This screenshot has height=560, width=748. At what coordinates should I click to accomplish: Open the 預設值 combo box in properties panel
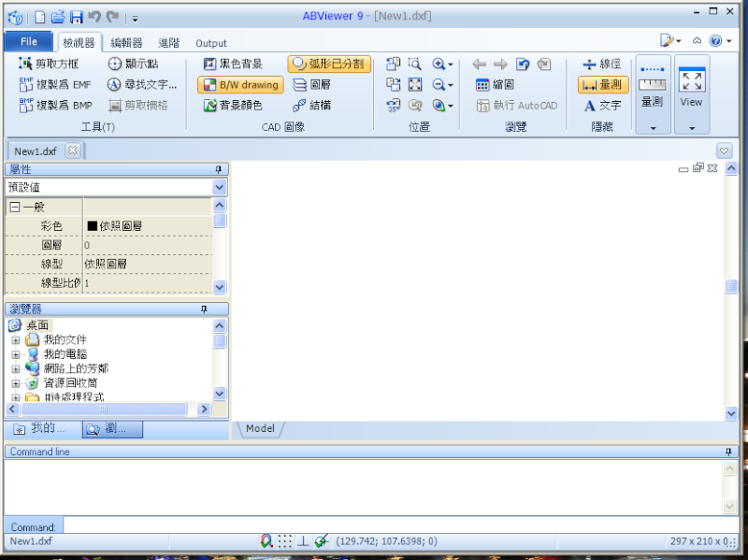click(x=116, y=188)
